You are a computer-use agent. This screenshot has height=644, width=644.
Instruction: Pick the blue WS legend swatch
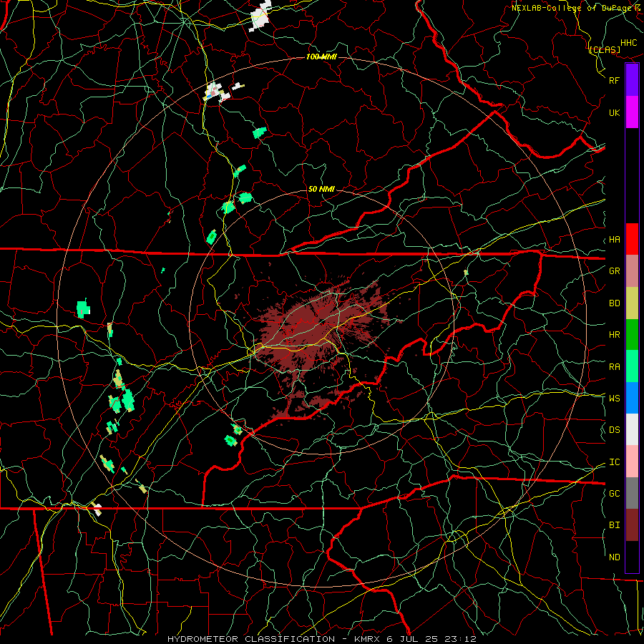632,398
